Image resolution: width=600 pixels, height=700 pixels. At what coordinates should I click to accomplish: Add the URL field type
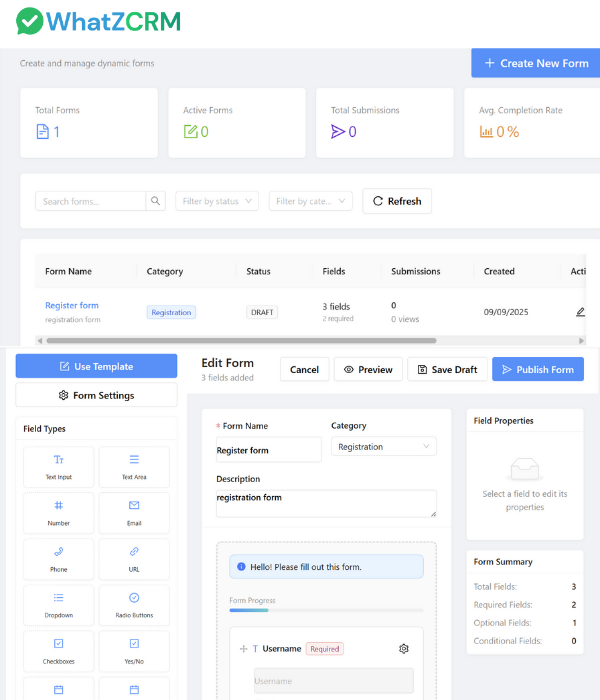pos(134,558)
